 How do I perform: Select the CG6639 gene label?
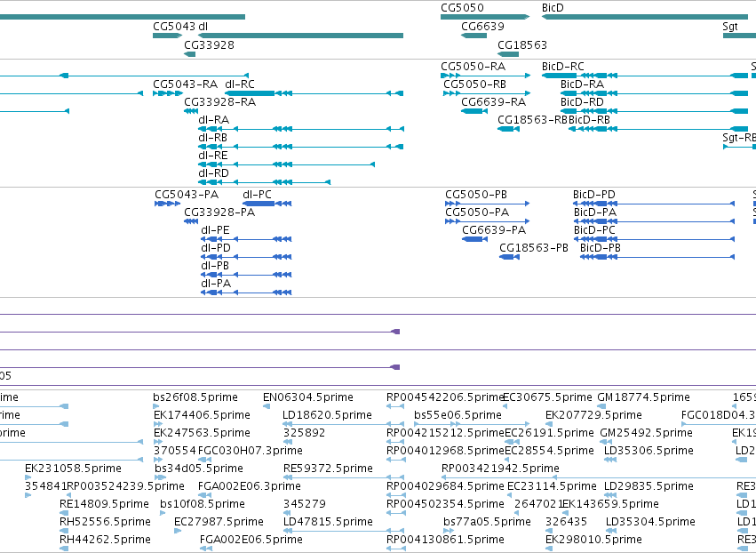pyautogui.click(x=482, y=26)
